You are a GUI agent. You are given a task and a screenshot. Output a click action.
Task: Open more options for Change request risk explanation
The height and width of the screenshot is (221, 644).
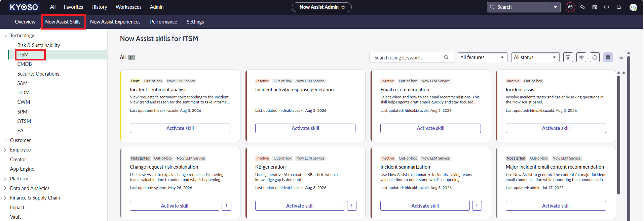(226, 206)
